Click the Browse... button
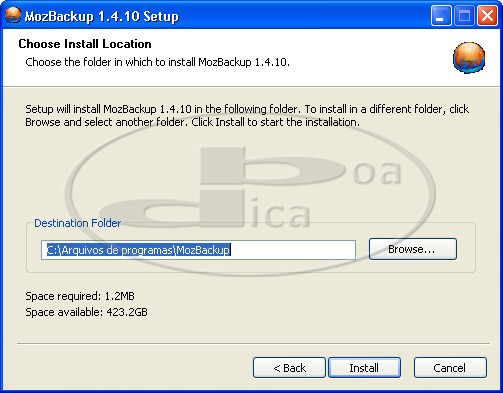Image resolution: width=503 pixels, height=393 pixels. (413, 249)
